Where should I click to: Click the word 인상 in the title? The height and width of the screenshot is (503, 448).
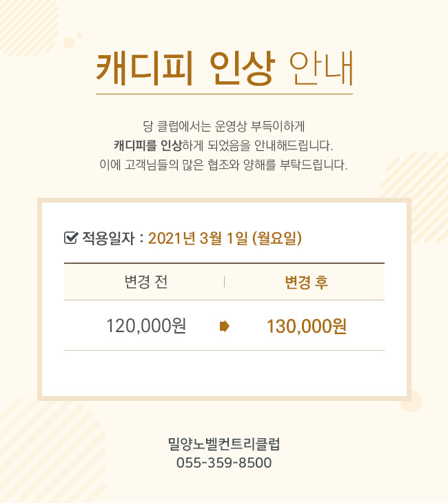point(243,68)
